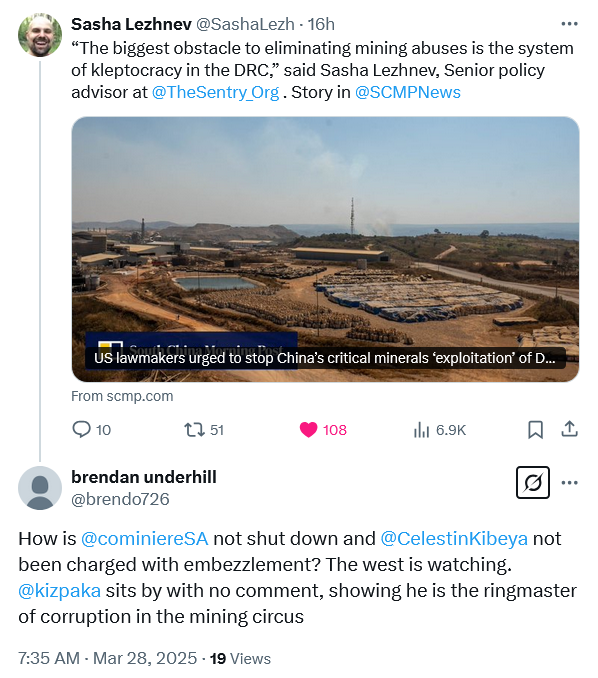Follow the @TheSentry_Org mention link
The width and height of the screenshot is (598, 678).
tap(215, 92)
